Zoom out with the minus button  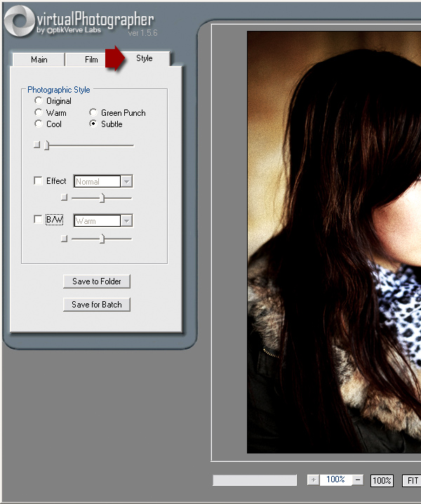tap(358, 480)
